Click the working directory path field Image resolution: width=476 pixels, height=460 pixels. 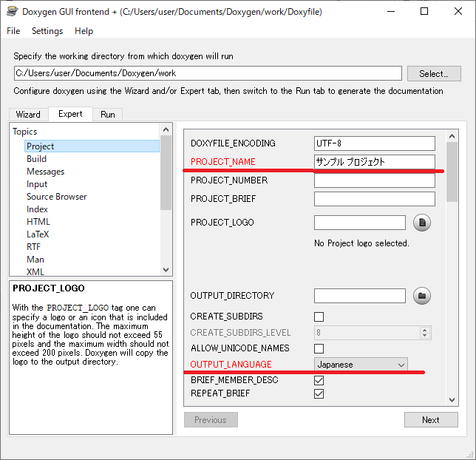pos(208,74)
